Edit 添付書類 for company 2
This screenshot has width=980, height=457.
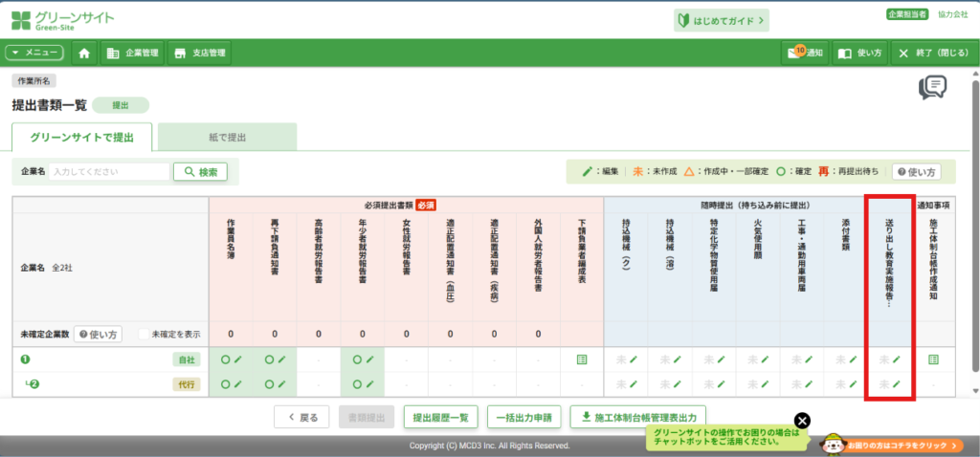pyautogui.click(x=853, y=384)
